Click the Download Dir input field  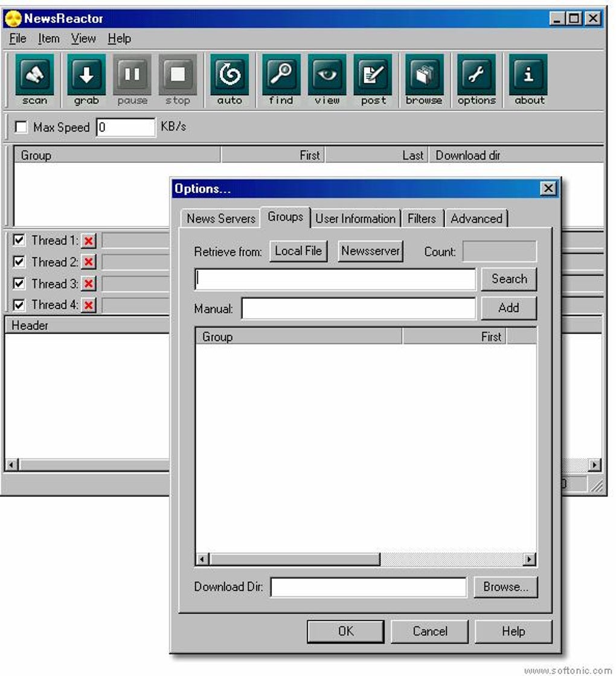click(368, 587)
